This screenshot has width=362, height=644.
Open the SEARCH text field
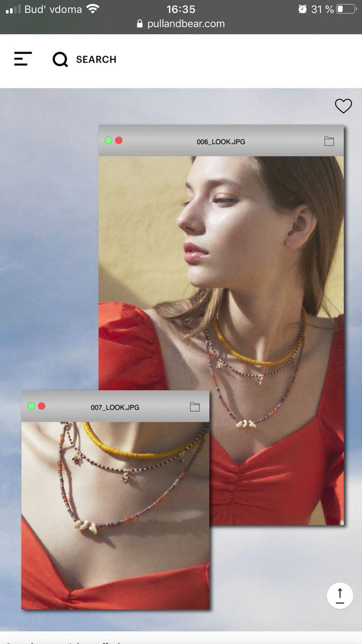tap(96, 60)
